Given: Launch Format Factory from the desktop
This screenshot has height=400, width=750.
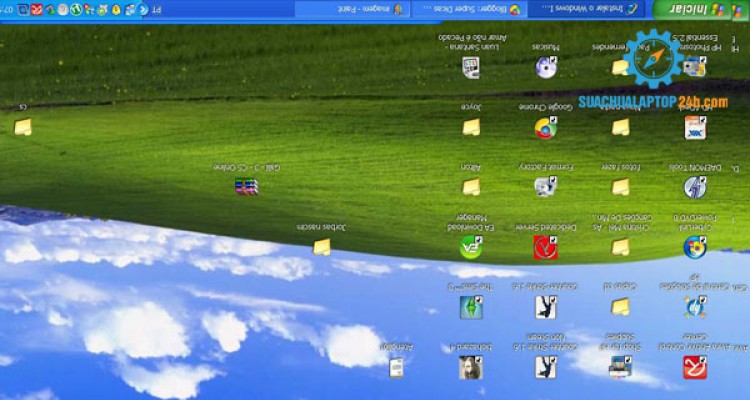Looking at the screenshot, I should coord(545,186).
